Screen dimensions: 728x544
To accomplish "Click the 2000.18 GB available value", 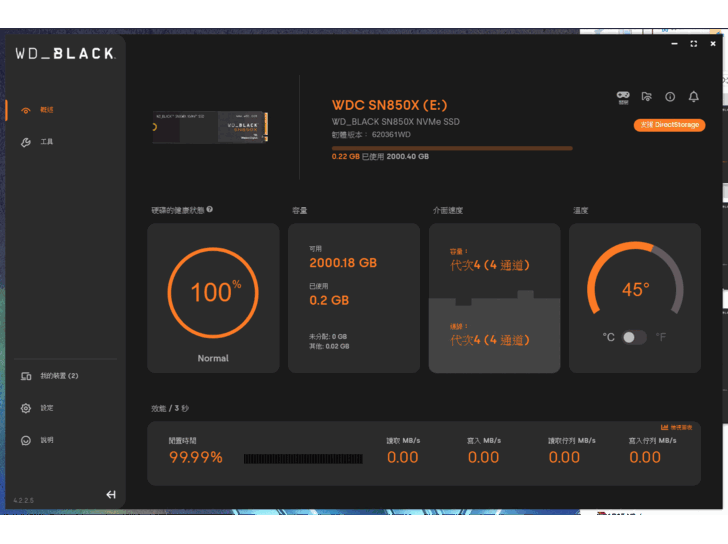I will click(x=343, y=263).
